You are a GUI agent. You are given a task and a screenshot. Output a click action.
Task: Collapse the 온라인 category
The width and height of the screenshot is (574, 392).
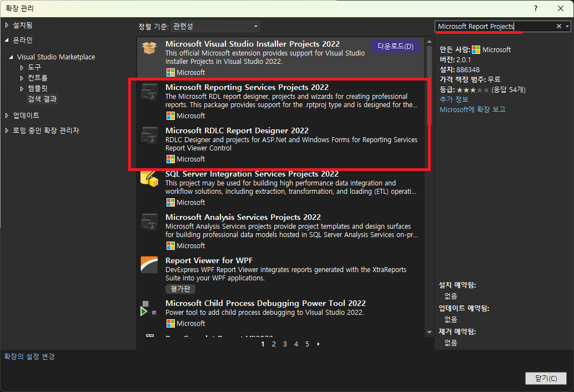[7, 40]
